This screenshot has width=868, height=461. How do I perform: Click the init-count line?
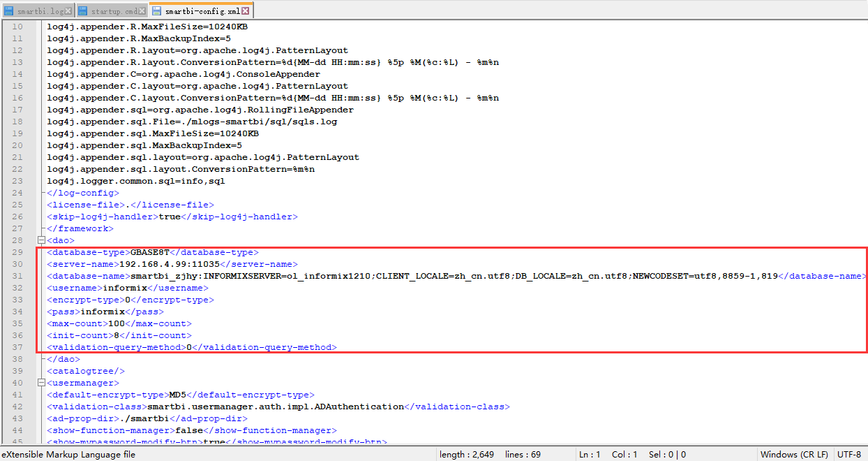119,335
